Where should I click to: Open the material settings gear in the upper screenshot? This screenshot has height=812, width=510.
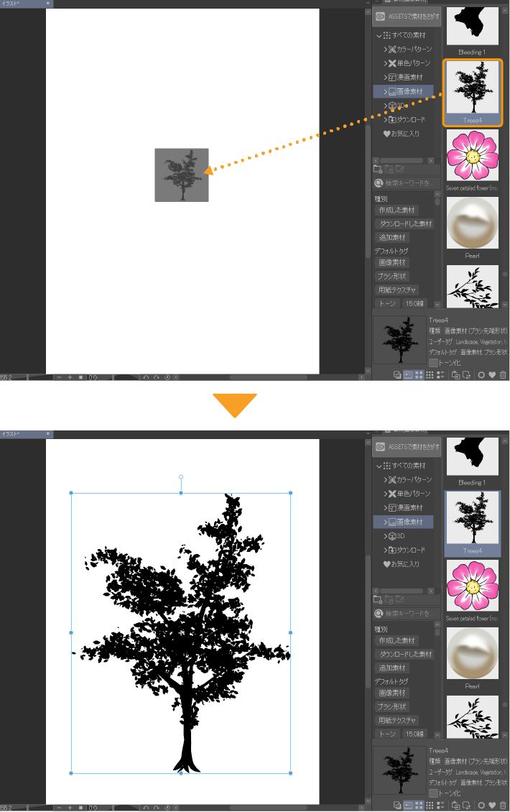click(x=481, y=375)
